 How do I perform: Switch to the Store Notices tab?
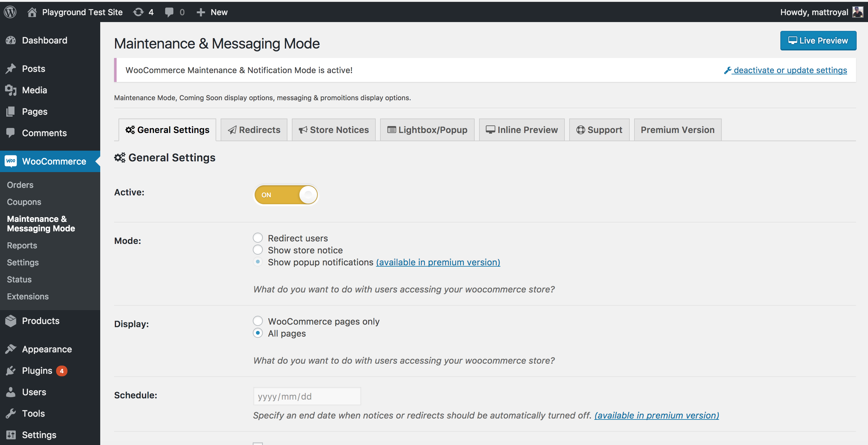[x=333, y=130]
